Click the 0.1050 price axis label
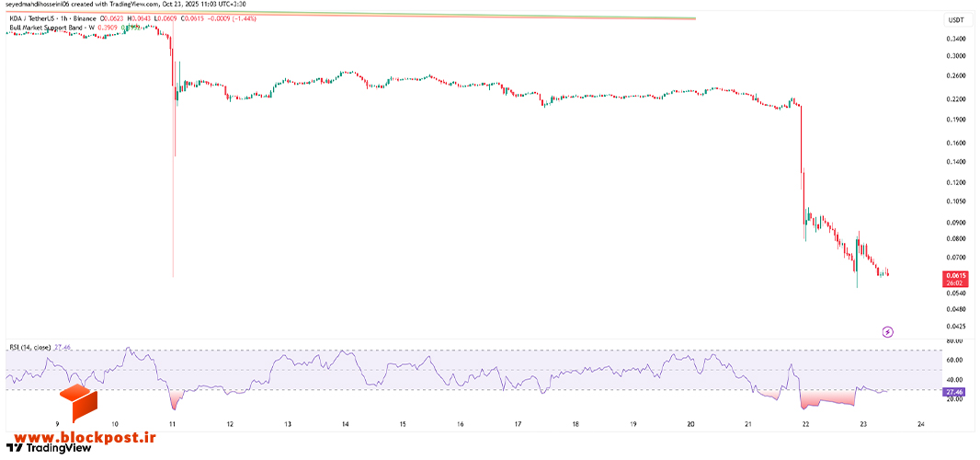This screenshot has height=460, width=980. coord(956,201)
